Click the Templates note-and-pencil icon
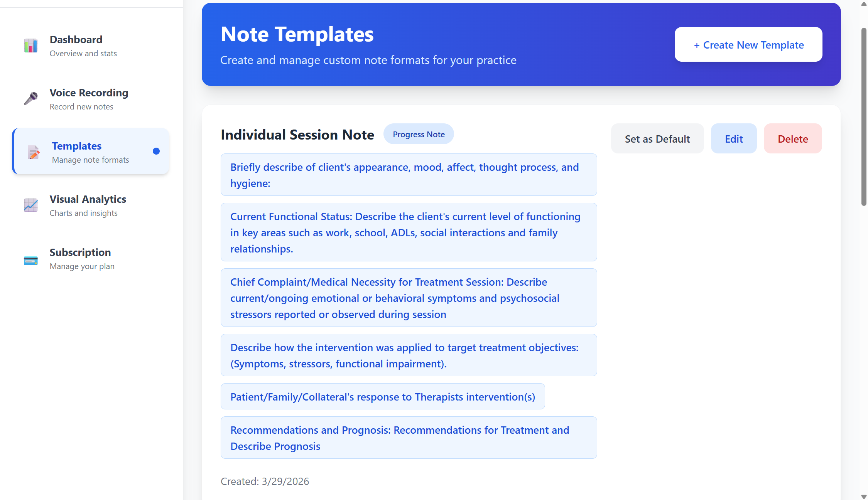 click(33, 152)
